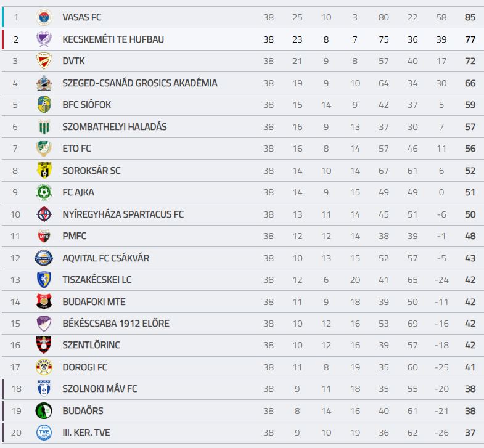Open the Békéscsaba 1912 Előre team link
The image size is (484, 448).
[116, 324]
